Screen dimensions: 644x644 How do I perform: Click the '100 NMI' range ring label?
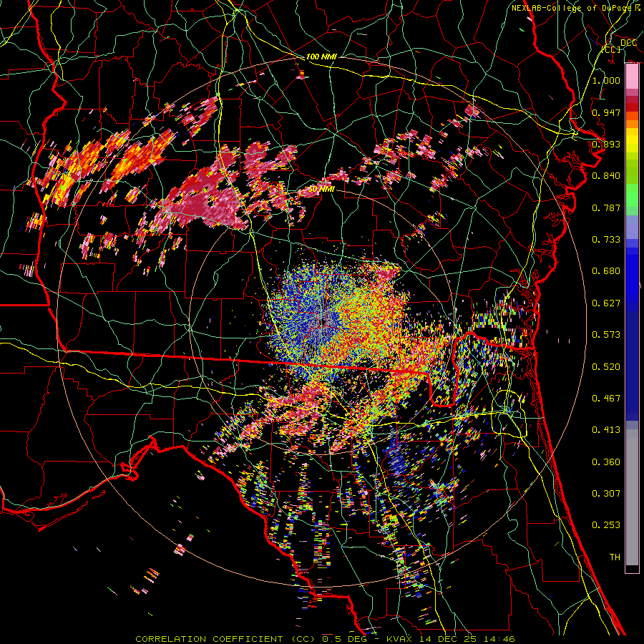coord(321,57)
